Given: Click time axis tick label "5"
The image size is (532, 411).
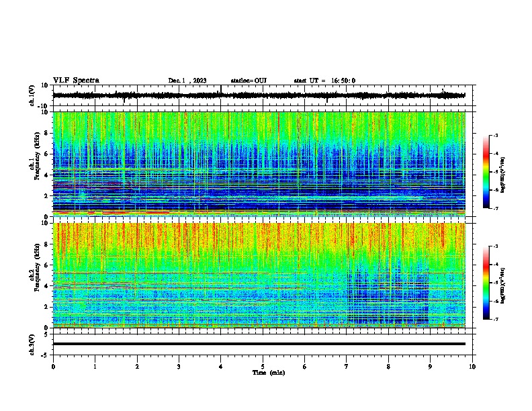Looking at the screenshot, I should point(263,366).
